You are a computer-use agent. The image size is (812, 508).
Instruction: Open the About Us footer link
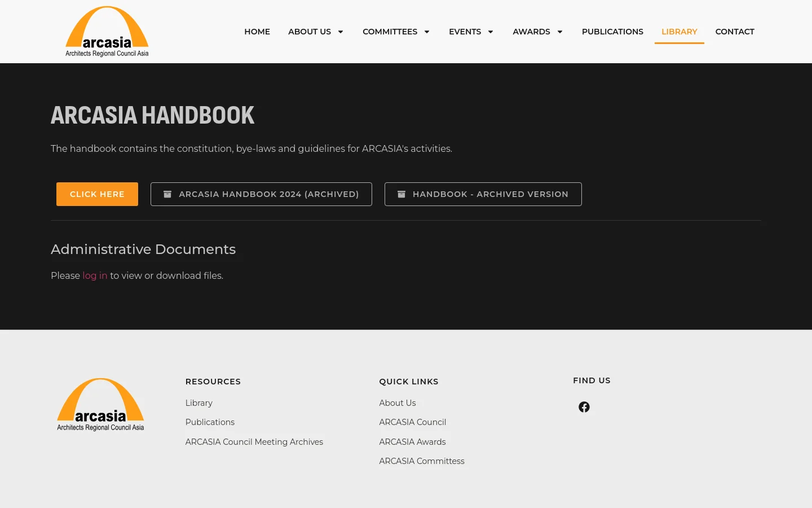tap(398, 403)
